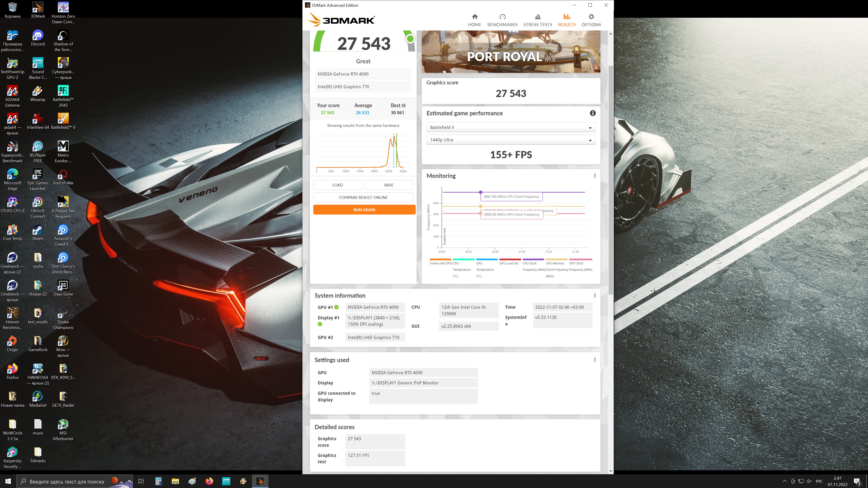Open TechPowerUp GPU-Z desktop shortcut

12,64
